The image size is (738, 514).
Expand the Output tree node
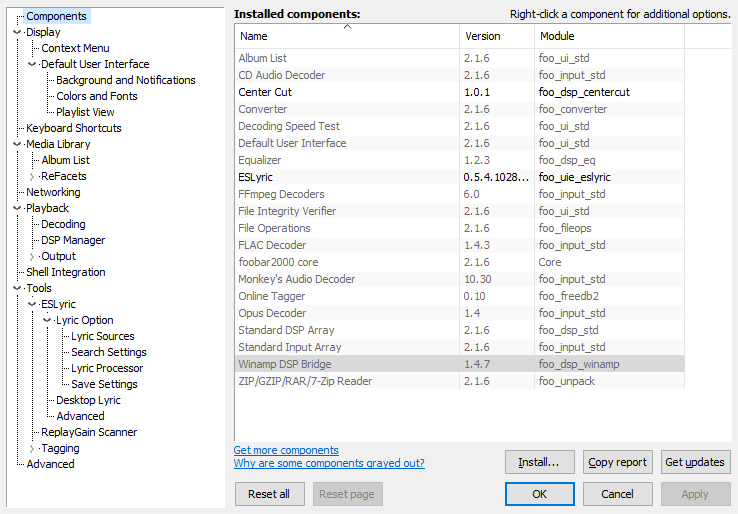pos(32,256)
